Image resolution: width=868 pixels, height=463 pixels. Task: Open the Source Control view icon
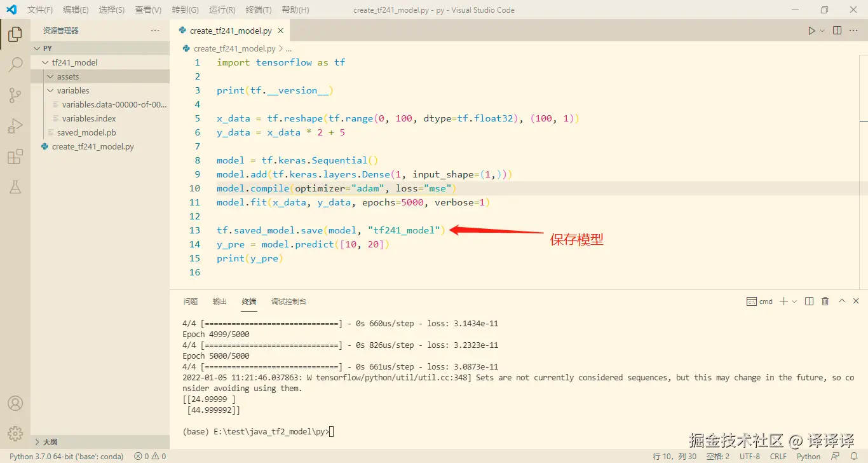coord(15,95)
